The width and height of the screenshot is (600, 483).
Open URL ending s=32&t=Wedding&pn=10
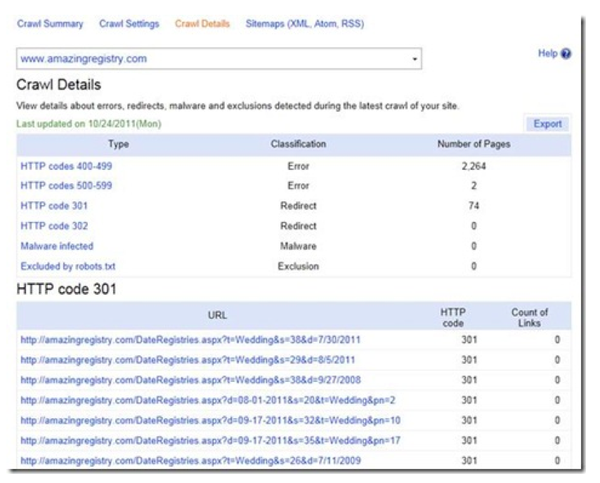[x=210, y=421]
